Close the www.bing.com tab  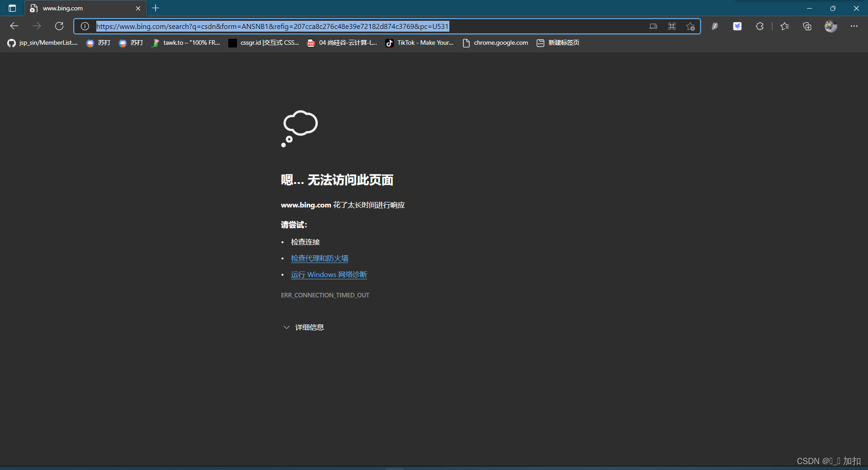[138, 8]
